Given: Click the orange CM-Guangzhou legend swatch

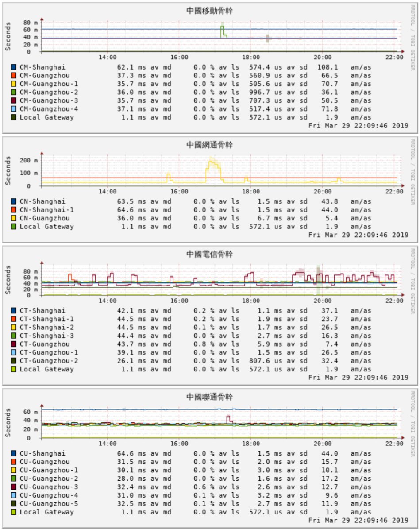Looking at the screenshot, I should pos(13,76).
